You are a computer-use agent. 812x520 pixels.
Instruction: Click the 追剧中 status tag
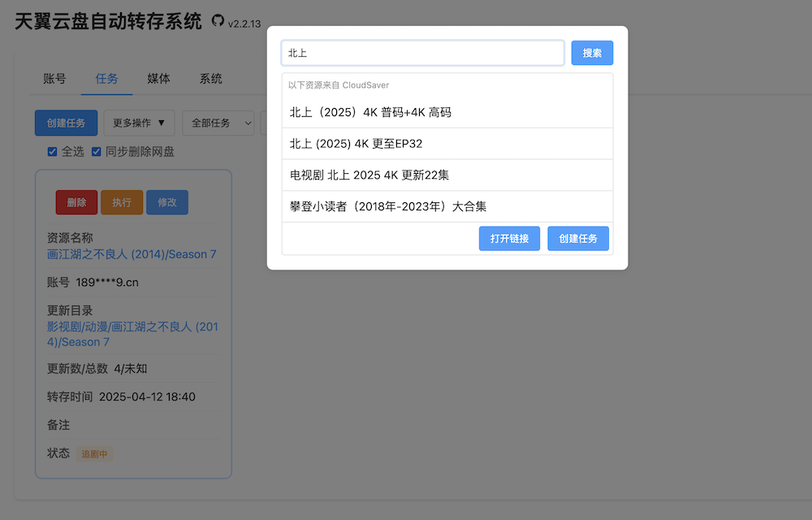94,453
